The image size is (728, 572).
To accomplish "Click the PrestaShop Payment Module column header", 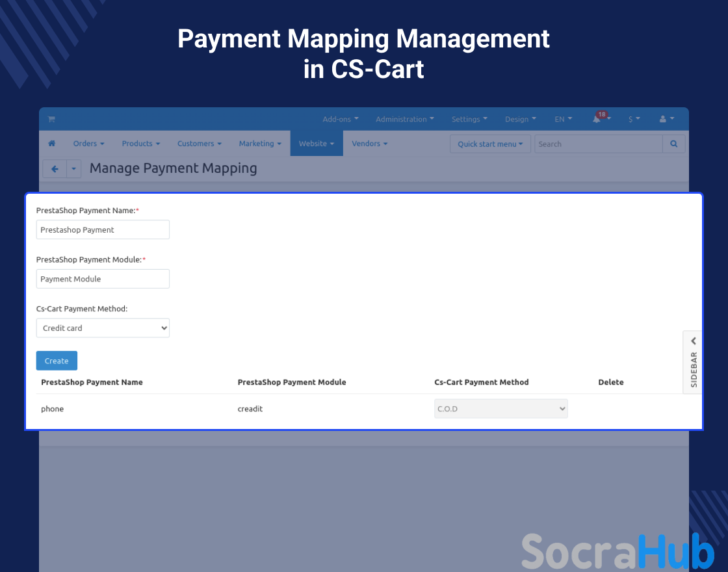I will pyautogui.click(x=292, y=382).
